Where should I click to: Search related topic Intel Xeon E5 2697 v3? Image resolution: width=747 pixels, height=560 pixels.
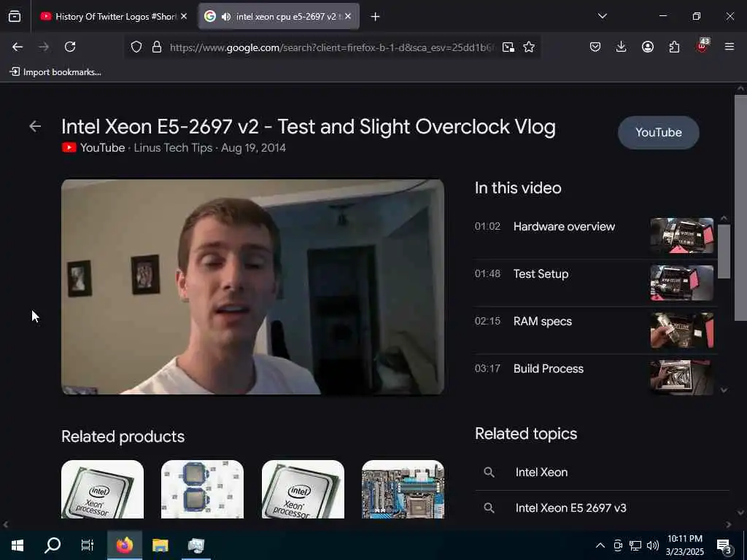(602, 507)
